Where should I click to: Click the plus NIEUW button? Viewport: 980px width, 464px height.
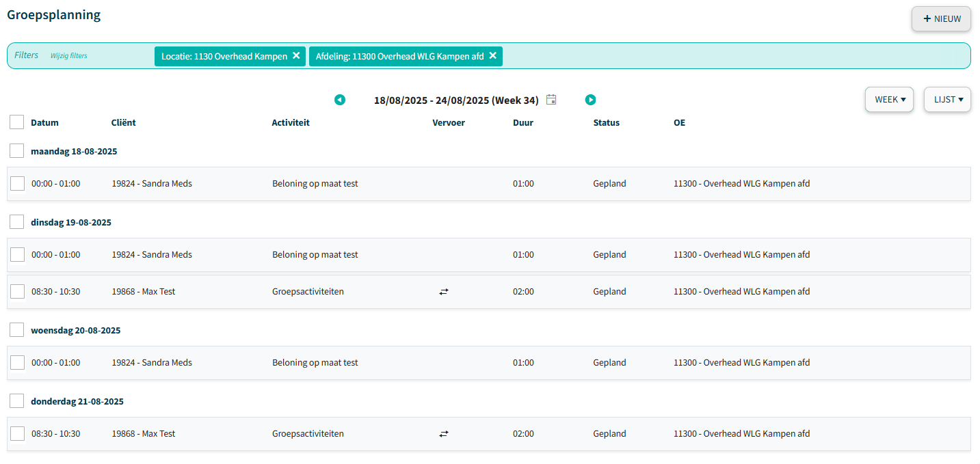pyautogui.click(x=941, y=19)
